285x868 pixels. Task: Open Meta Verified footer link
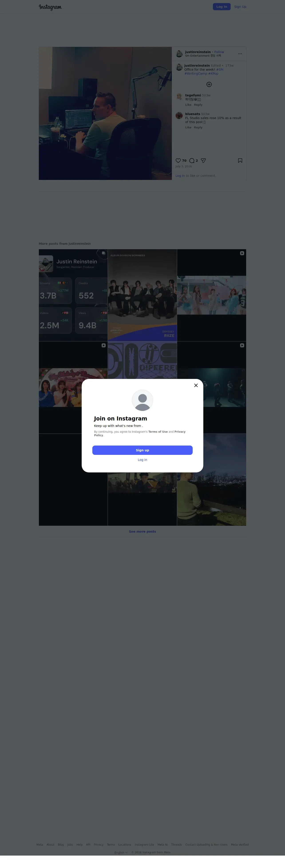tap(240, 844)
